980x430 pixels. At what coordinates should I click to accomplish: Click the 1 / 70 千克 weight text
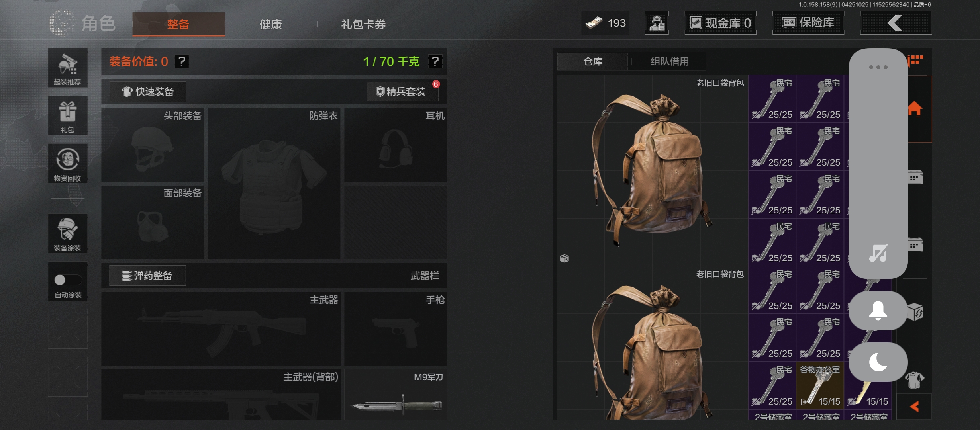click(391, 61)
